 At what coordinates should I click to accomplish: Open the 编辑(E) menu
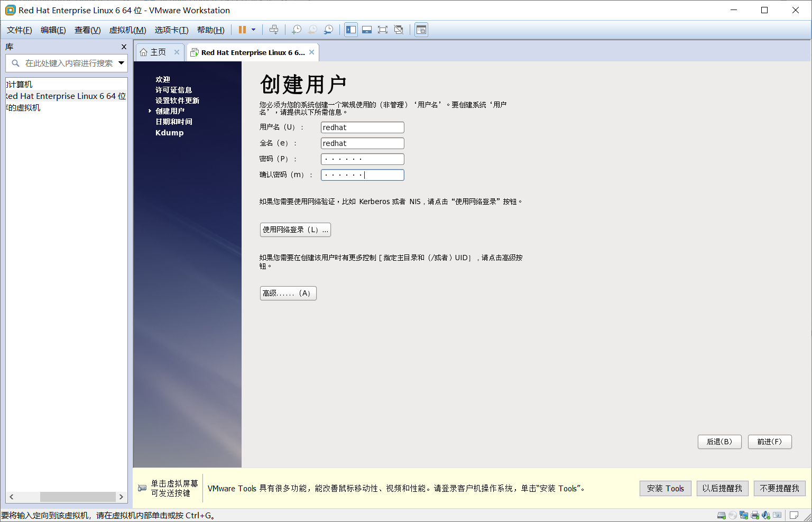click(x=53, y=30)
